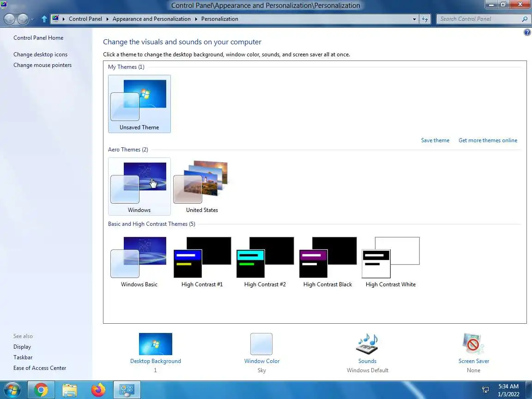Open Window Color swatch icon
The width and height of the screenshot is (532, 399).
(261, 344)
